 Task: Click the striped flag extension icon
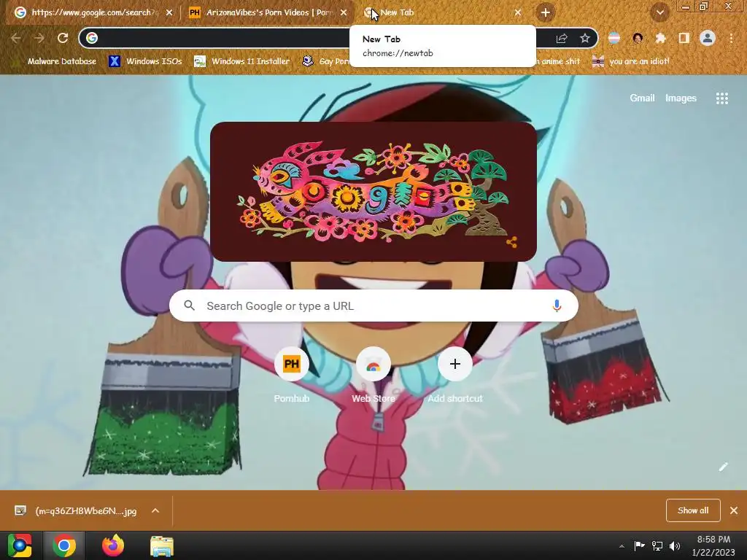pyautogui.click(x=614, y=38)
